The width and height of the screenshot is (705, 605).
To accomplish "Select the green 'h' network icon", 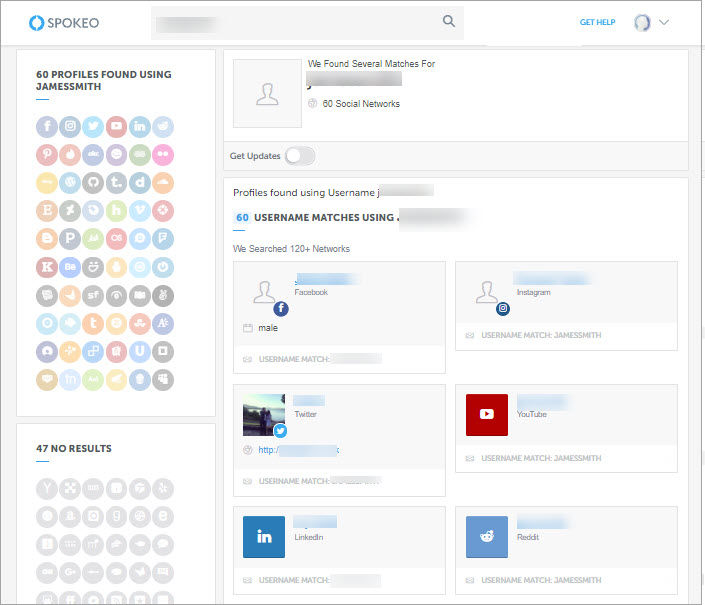I will pyautogui.click(x=116, y=211).
